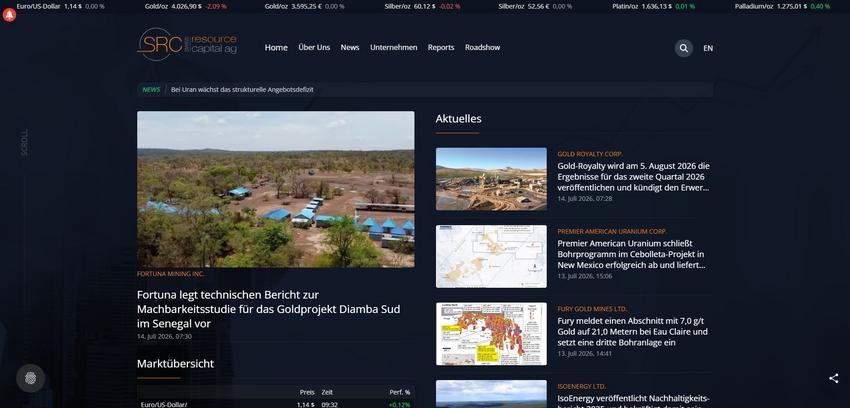Image resolution: width=850 pixels, height=408 pixels.
Task: Click Platin/oz 1.636,13 $ ticker entry
Action: click(653, 7)
